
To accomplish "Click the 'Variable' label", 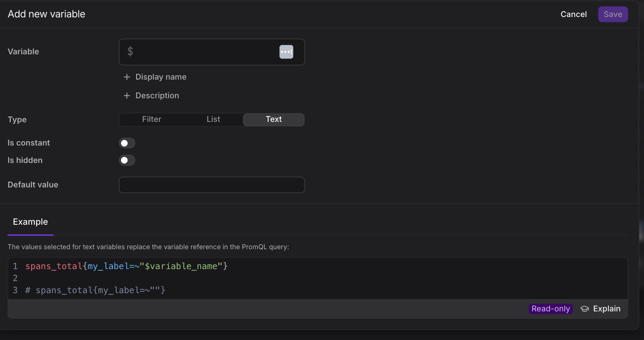I will (x=23, y=52).
